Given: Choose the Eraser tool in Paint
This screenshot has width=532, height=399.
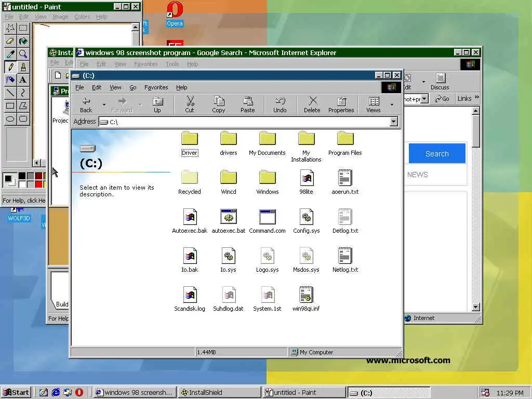Looking at the screenshot, I should (10, 41).
